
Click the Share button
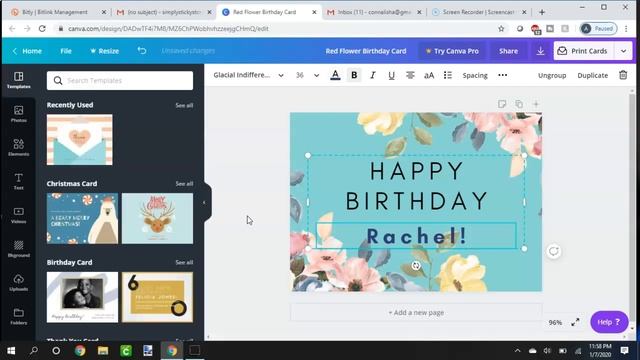(x=508, y=51)
